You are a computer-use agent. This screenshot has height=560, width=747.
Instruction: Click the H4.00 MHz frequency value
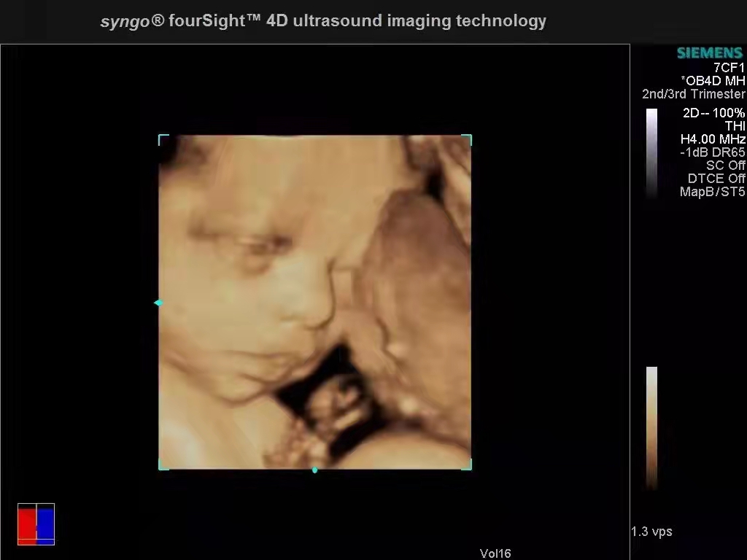[x=713, y=139]
